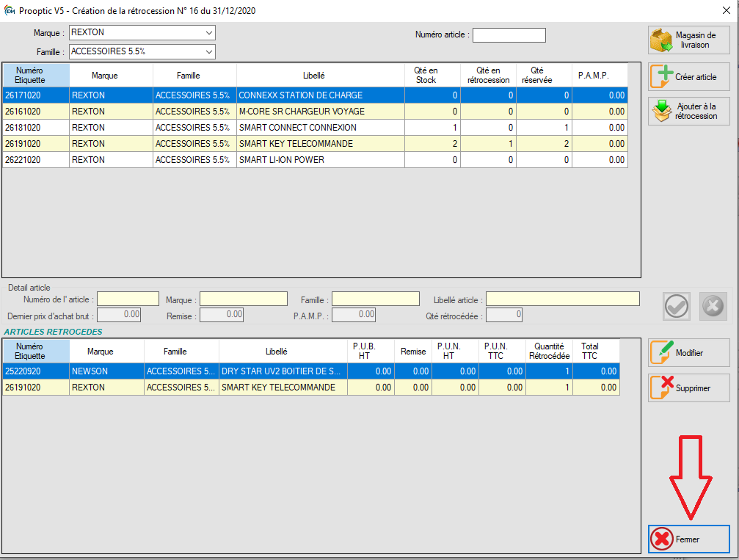Click the green plus Créer article icon
Image resolution: width=739 pixels, height=560 pixels.
pyautogui.click(x=662, y=76)
